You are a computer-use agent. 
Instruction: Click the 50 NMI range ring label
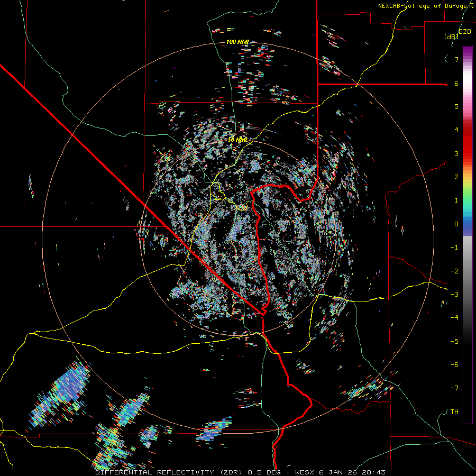point(237,140)
